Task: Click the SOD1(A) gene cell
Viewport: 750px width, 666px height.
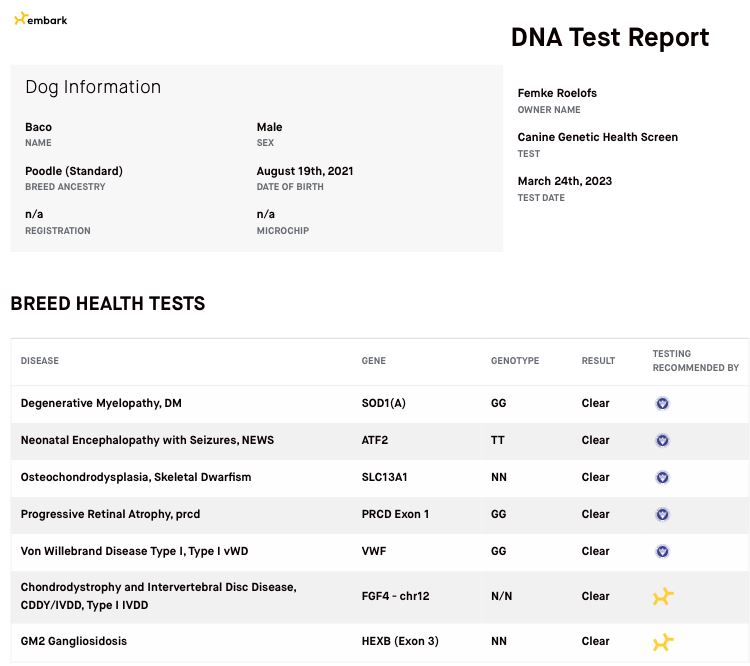Action: click(384, 404)
